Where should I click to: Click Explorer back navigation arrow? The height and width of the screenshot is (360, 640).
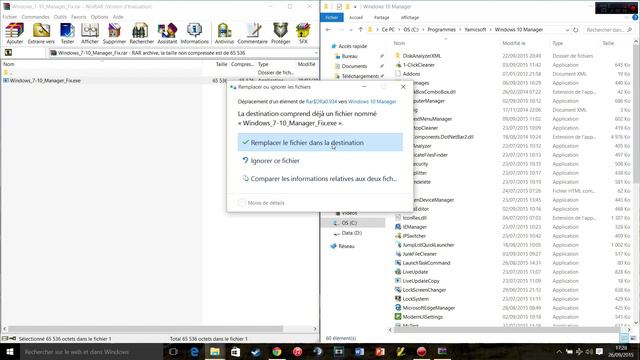[329, 30]
